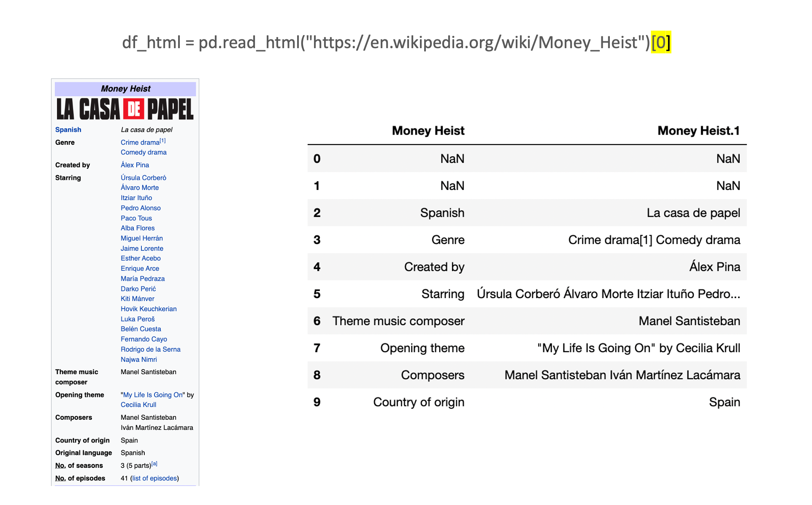
Task: Click Manel Santisteban cell in row 6
Action: (x=689, y=321)
